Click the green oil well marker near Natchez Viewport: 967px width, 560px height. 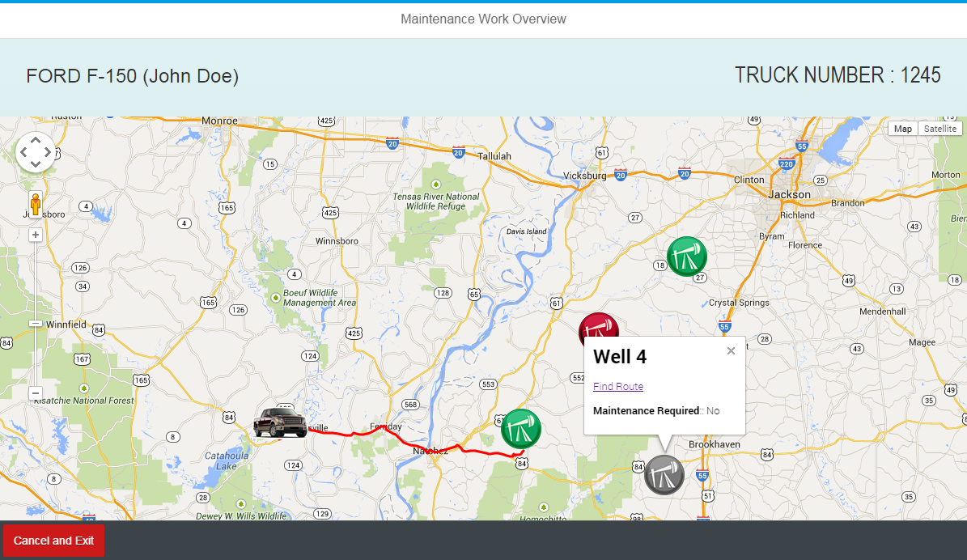coord(521,429)
